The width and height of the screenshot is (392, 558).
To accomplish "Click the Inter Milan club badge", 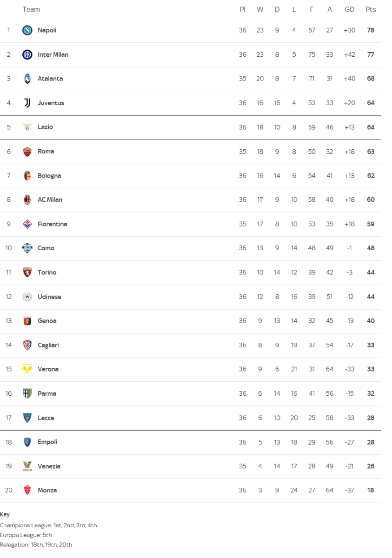I will pyautogui.click(x=27, y=54).
